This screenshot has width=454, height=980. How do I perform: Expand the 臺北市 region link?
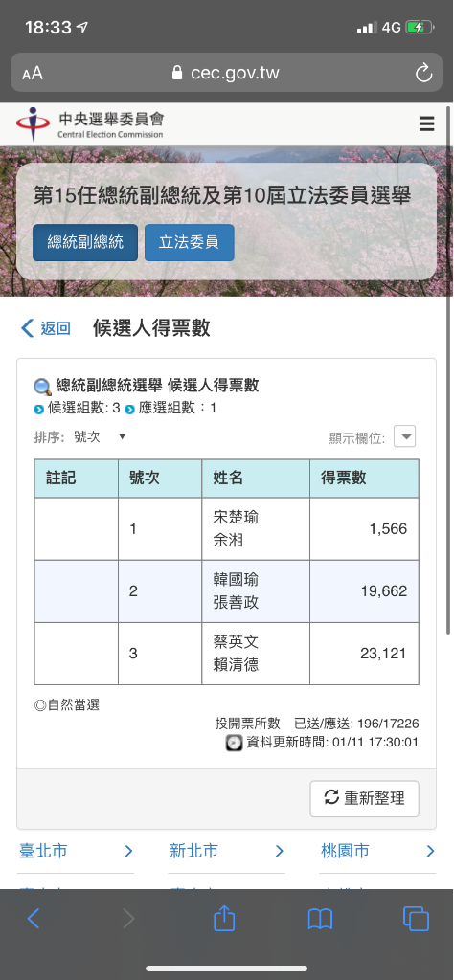(76, 851)
